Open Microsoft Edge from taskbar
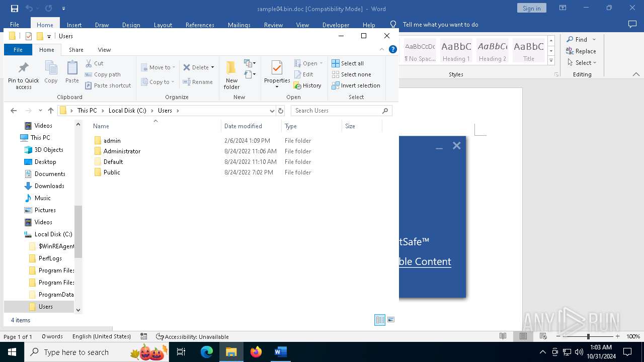 tap(207, 352)
